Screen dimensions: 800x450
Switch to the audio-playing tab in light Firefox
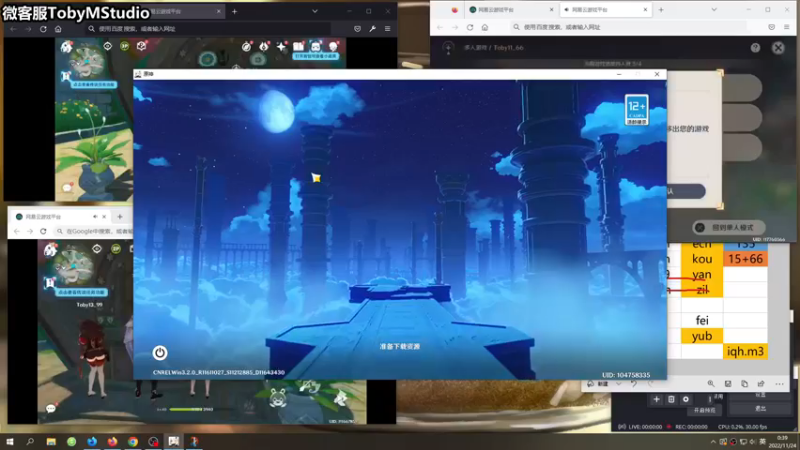(606, 10)
